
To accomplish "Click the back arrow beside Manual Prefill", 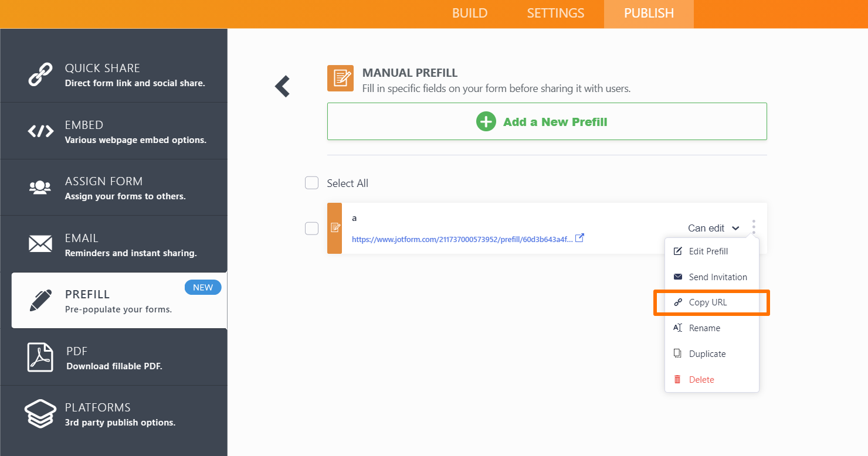I will [283, 86].
